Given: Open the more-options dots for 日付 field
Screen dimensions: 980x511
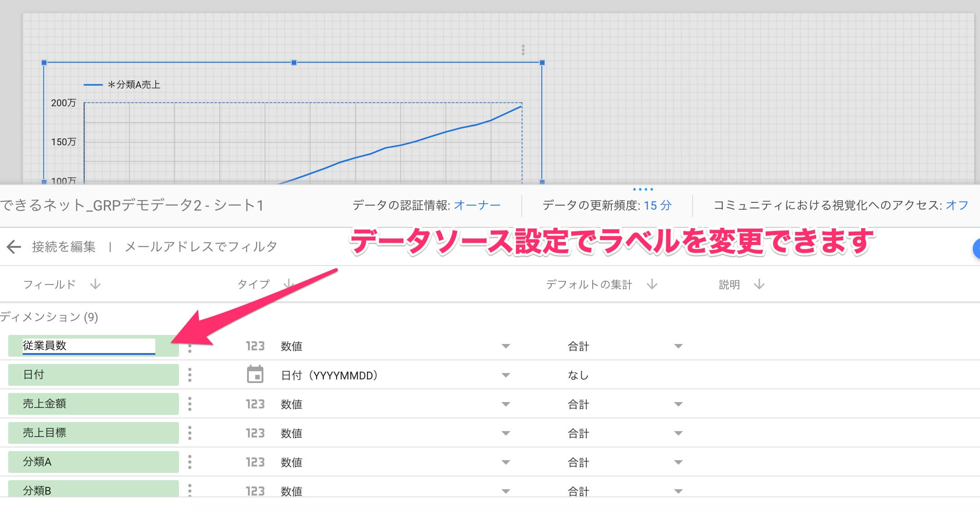Looking at the screenshot, I should click(x=190, y=375).
